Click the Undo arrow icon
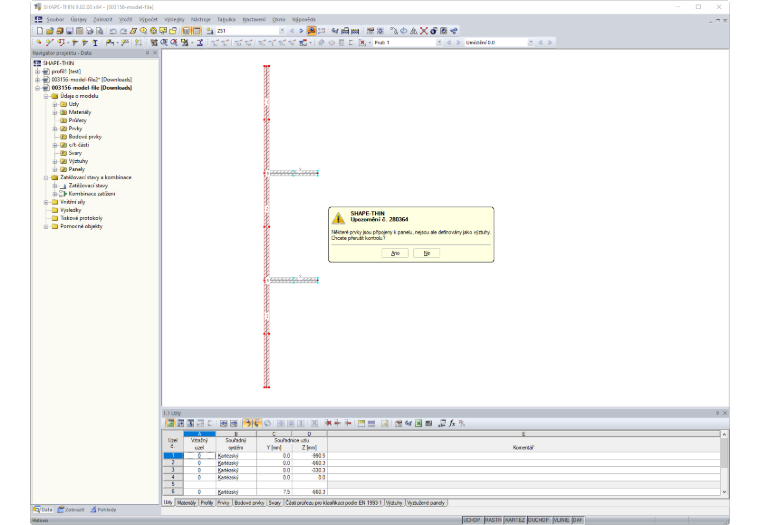The width and height of the screenshot is (760, 525). [113, 31]
